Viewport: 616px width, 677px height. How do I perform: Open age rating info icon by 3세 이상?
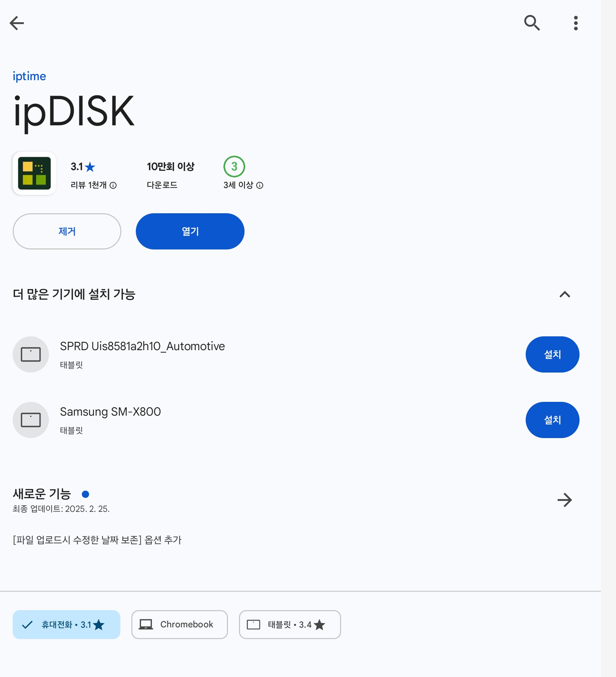tap(259, 185)
